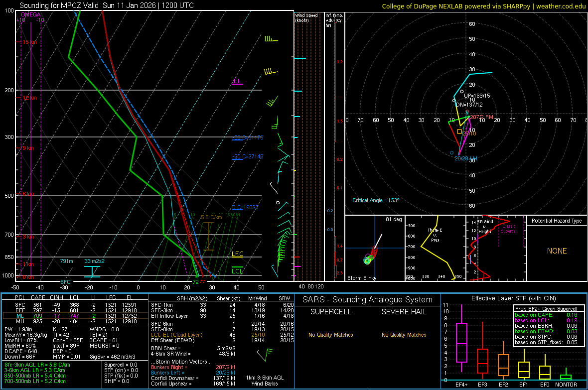Click the magenta 'EL' level label
Viewport: 588px width, 390px height.
point(237,81)
